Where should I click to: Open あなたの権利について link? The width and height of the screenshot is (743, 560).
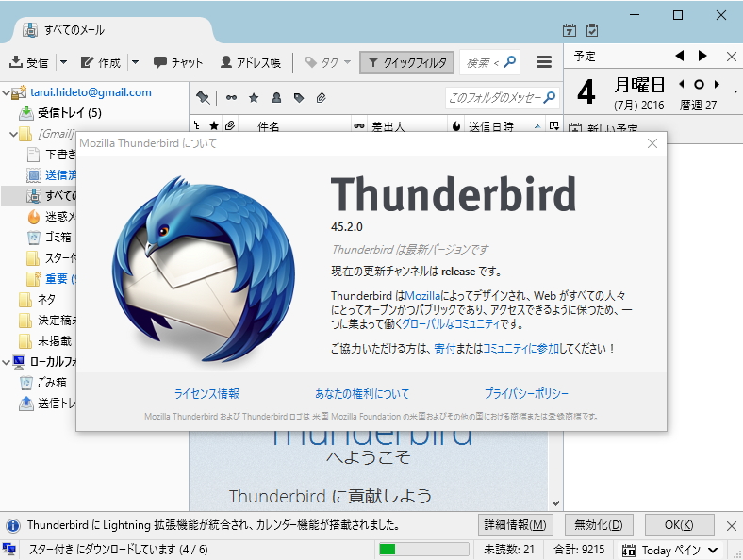pos(362,394)
